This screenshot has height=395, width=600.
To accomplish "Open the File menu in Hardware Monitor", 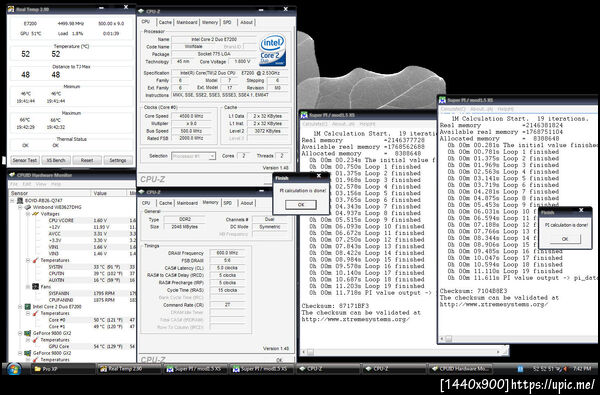I will [x=13, y=184].
